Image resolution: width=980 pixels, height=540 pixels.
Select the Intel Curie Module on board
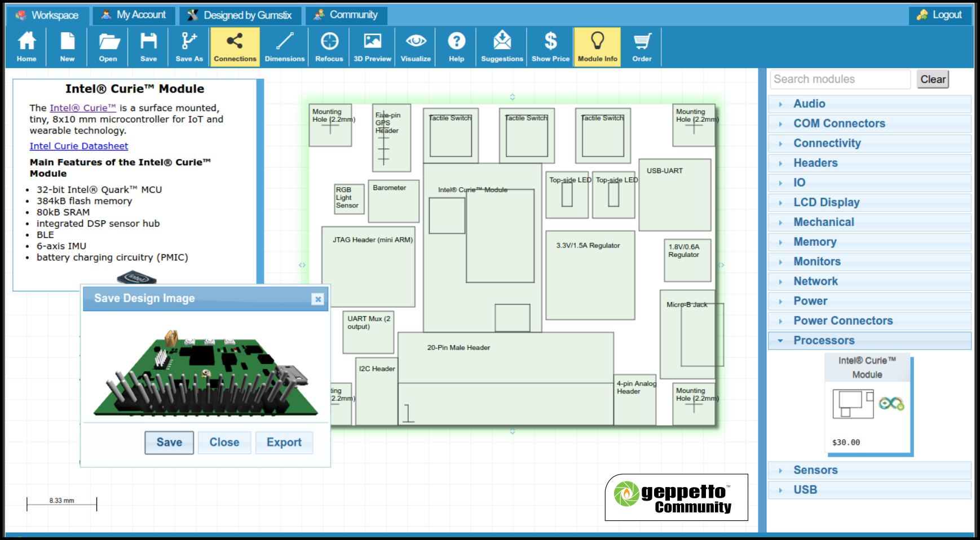click(x=483, y=248)
